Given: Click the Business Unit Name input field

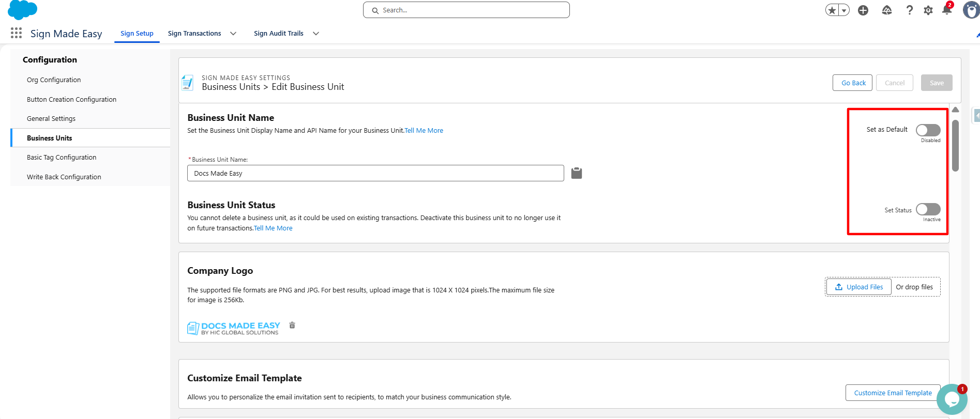Looking at the screenshot, I should click(x=375, y=173).
